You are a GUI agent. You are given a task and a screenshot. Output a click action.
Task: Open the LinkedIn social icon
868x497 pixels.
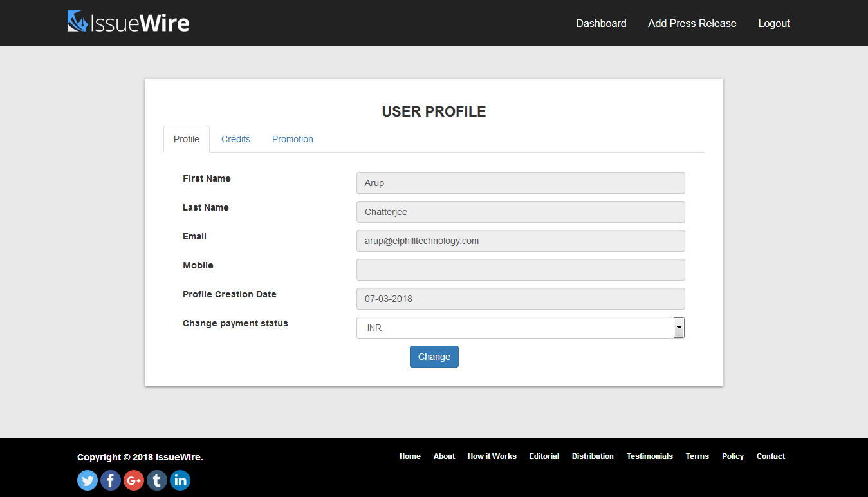click(180, 480)
